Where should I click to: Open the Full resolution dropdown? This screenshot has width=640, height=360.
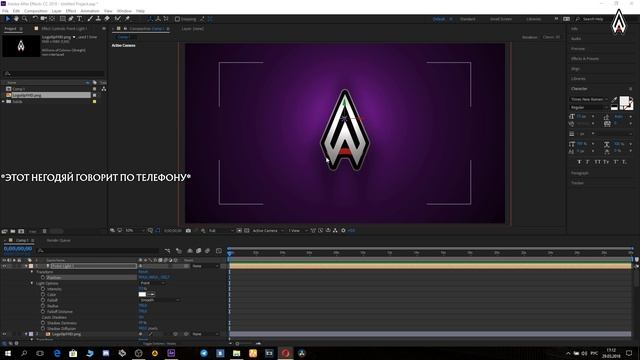click(x=221, y=231)
